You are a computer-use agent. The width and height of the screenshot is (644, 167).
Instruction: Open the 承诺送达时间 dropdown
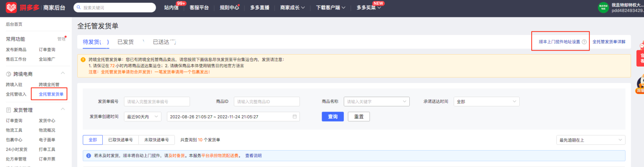coord(486,102)
